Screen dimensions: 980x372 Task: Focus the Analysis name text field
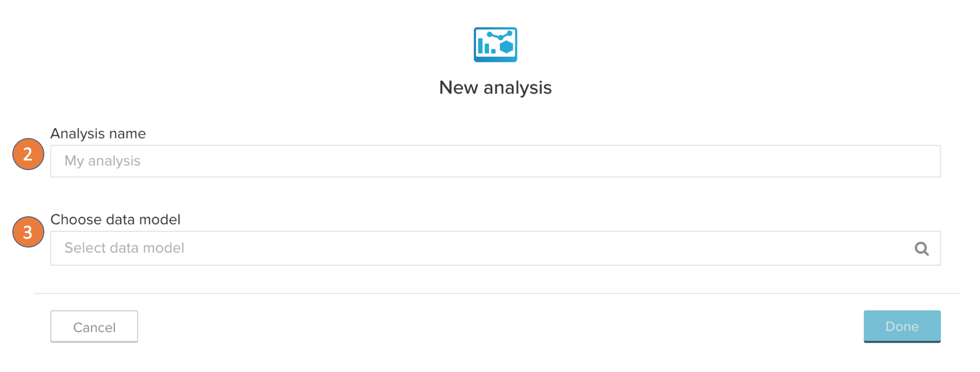[495, 161]
